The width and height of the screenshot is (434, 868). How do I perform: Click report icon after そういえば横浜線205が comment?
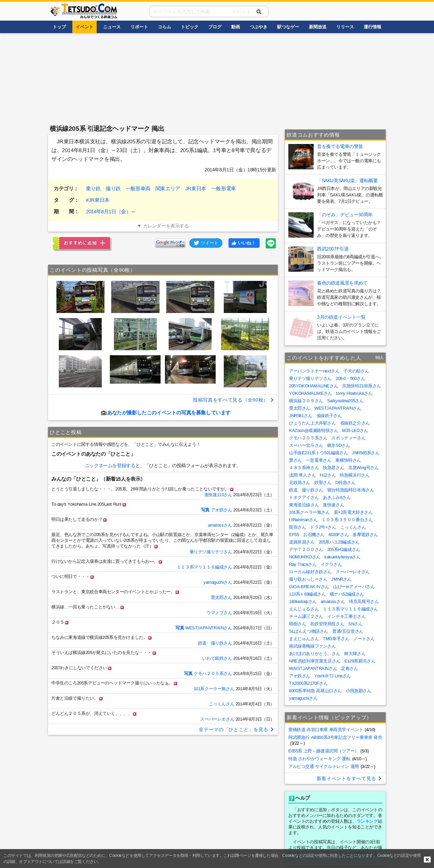(x=154, y=653)
